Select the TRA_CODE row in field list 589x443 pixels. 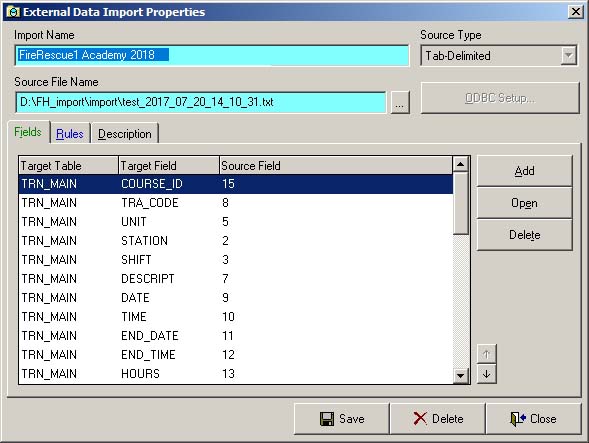[236, 203]
